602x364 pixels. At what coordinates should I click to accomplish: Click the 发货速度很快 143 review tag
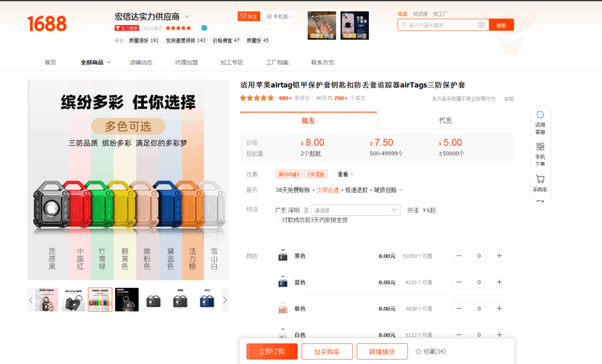point(185,41)
